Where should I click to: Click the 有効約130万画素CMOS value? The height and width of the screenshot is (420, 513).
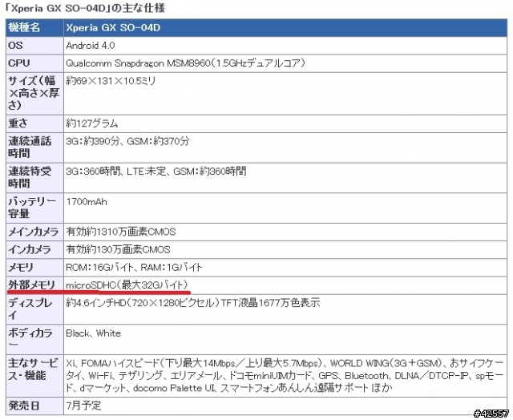point(118,249)
